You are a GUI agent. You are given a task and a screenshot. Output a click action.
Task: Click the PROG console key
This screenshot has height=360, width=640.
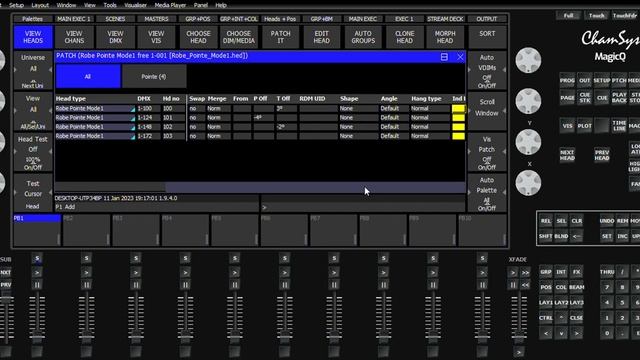coord(567,80)
